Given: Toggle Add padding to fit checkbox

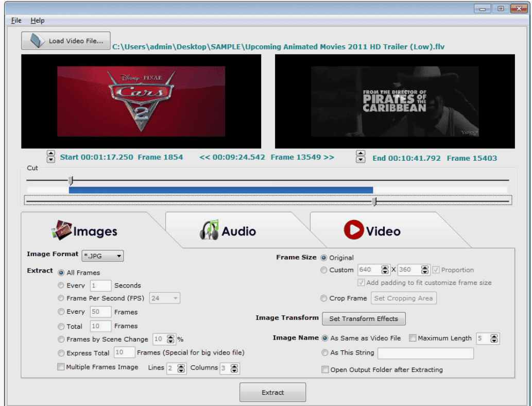Looking at the screenshot, I should point(362,282).
